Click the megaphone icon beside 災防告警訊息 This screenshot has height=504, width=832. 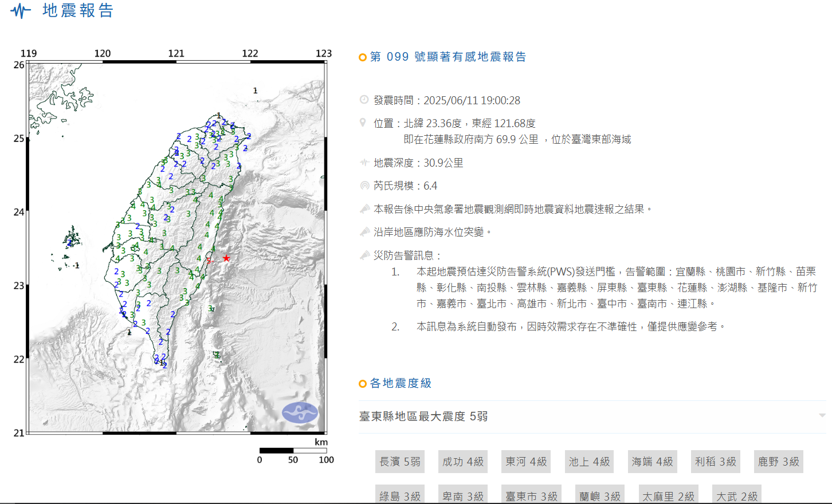(364, 255)
